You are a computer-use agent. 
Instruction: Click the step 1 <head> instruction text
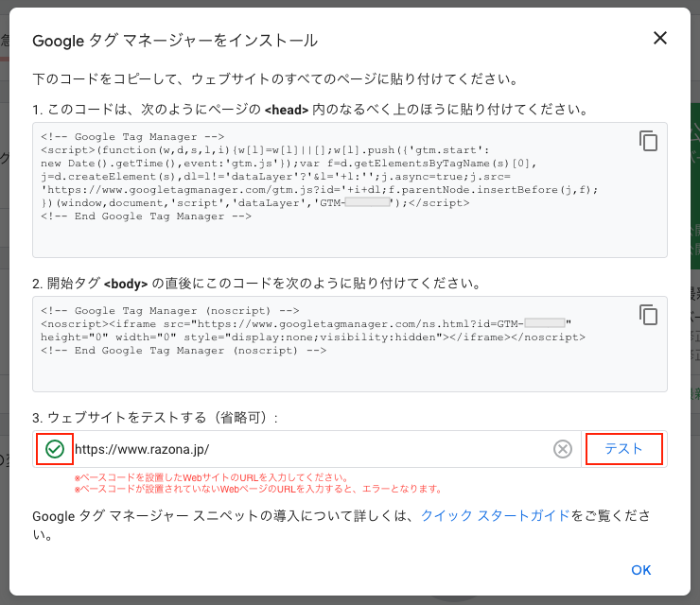311,110
